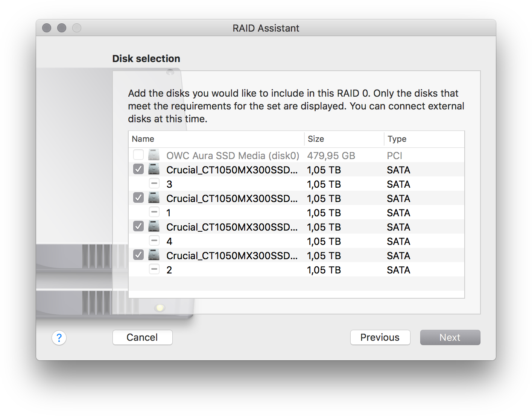532x416 pixels.
Task: Continue with the Next button
Action: pos(450,337)
